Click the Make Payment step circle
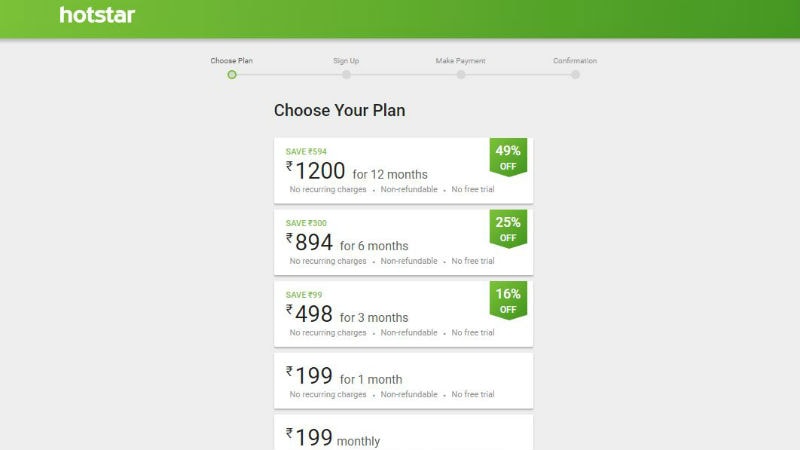This screenshot has width=800, height=450. (x=461, y=74)
